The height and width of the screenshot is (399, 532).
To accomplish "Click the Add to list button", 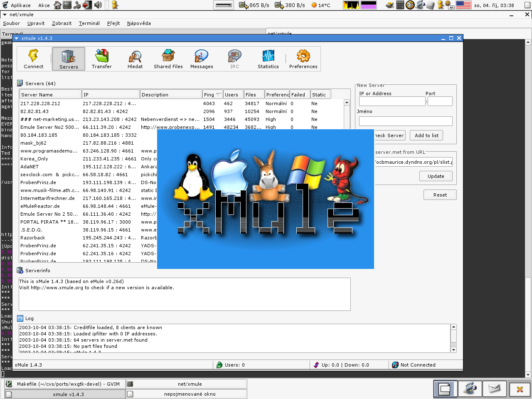I will click(426, 135).
